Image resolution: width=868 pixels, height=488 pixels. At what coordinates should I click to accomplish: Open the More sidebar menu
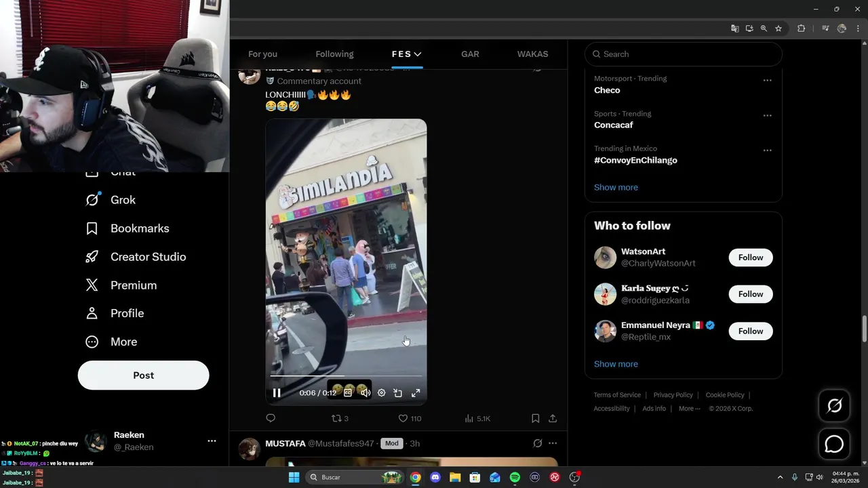pyautogui.click(x=111, y=342)
